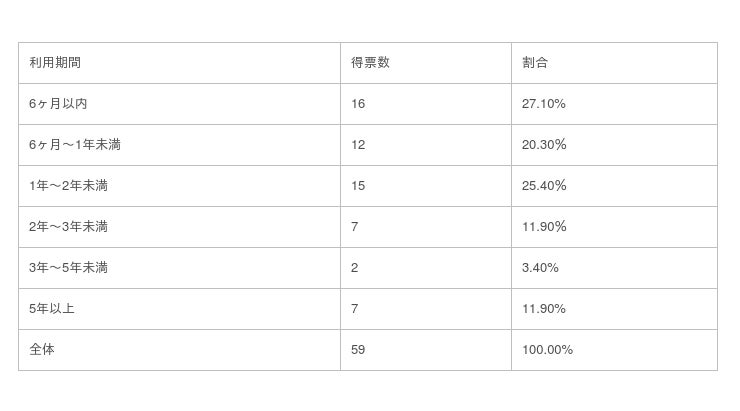
Task: Click the 割合 column header
Action: (535, 63)
